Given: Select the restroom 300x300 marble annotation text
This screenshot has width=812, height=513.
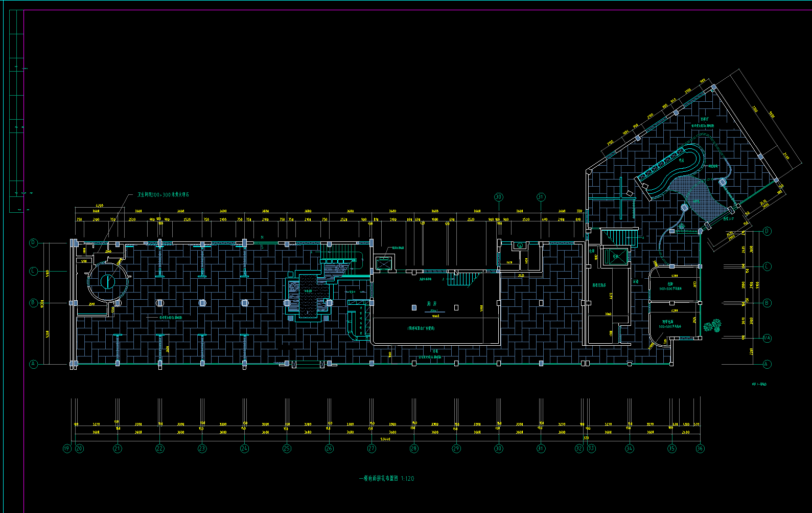Looking at the screenshot, I should [164, 195].
